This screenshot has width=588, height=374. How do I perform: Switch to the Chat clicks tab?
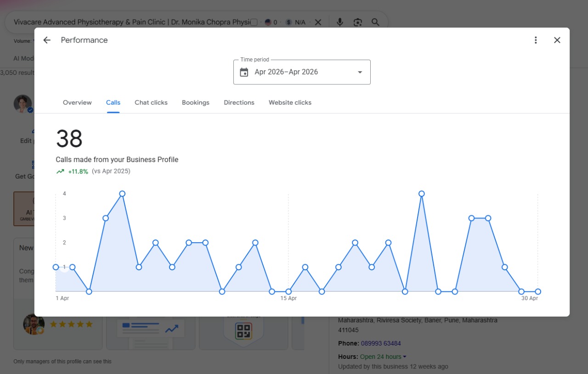tap(151, 102)
